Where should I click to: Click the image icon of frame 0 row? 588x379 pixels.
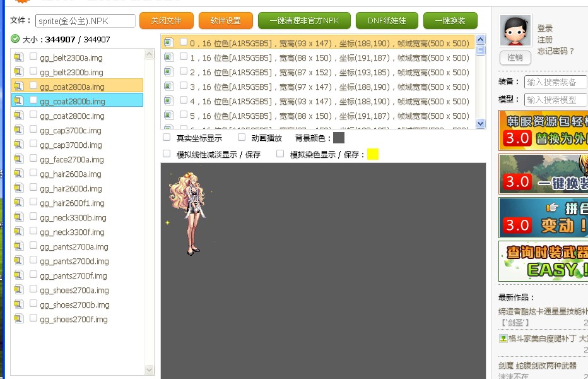(168, 42)
